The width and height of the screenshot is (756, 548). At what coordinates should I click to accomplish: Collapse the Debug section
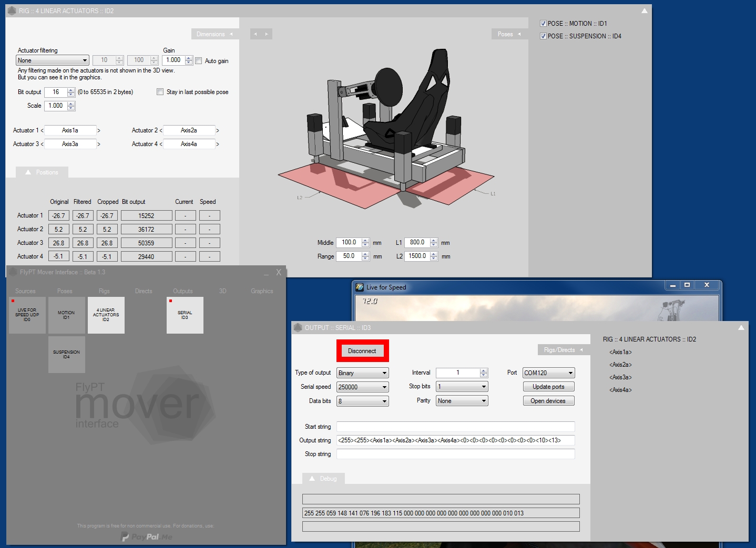(x=323, y=479)
